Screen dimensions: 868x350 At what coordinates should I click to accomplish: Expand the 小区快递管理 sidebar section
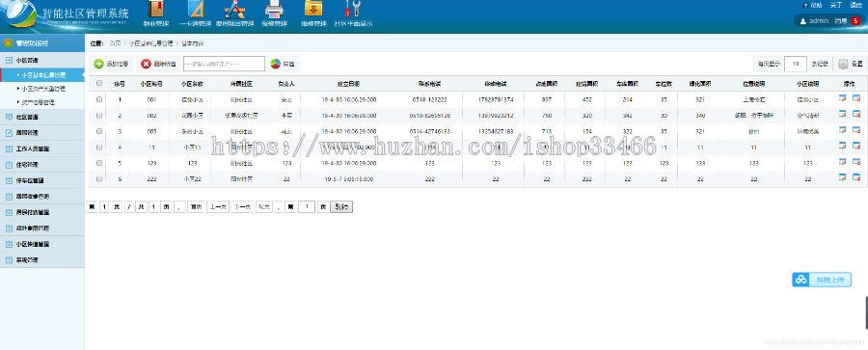tap(42, 244)
